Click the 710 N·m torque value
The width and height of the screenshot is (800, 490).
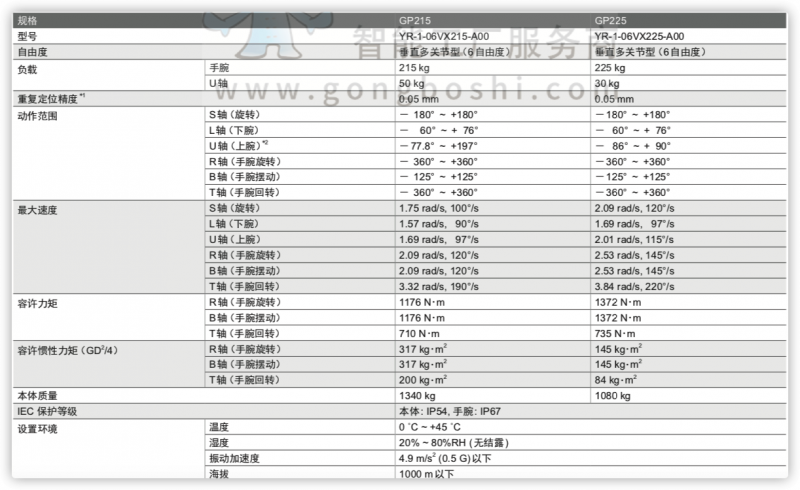tap(420, 333)
